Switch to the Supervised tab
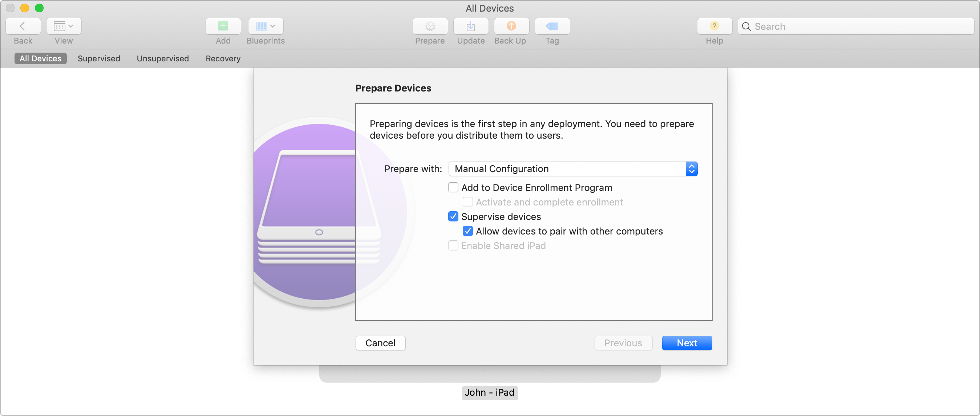980x416 pixels. (x=99, y=58)
